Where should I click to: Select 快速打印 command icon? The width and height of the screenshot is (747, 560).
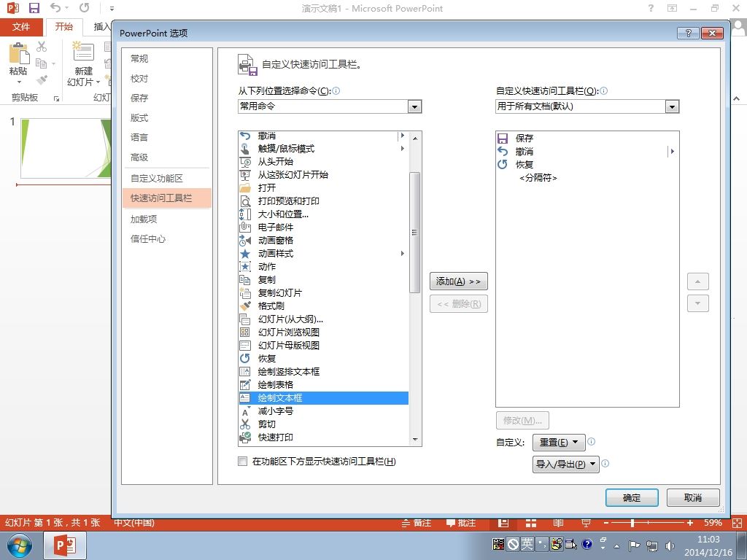pyautogui.click(x=245, y=437)
